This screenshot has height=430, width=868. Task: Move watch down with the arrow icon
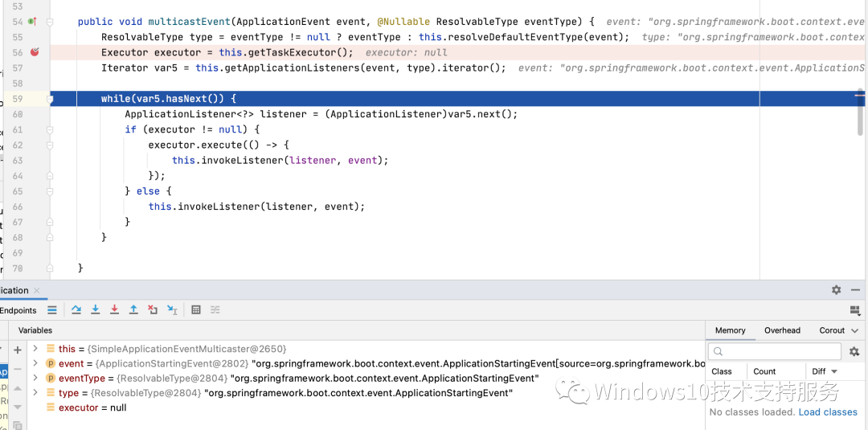(x=17, y=407)
